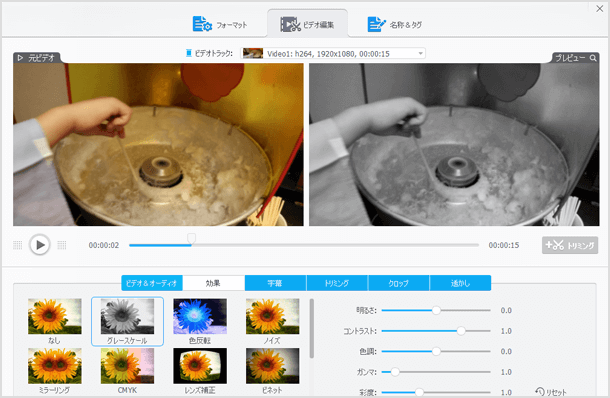Click the 00:00:02 current time label

[x=103, y=245]
